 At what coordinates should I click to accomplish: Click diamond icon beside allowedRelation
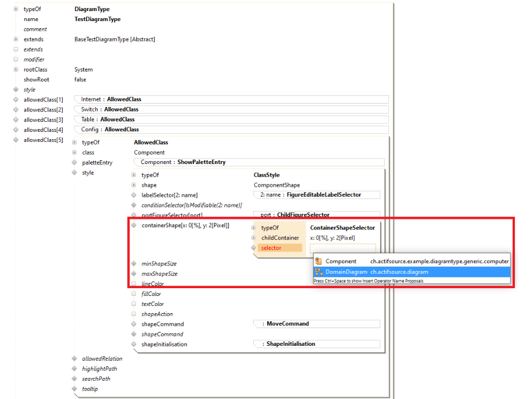(x=74, y=359)
